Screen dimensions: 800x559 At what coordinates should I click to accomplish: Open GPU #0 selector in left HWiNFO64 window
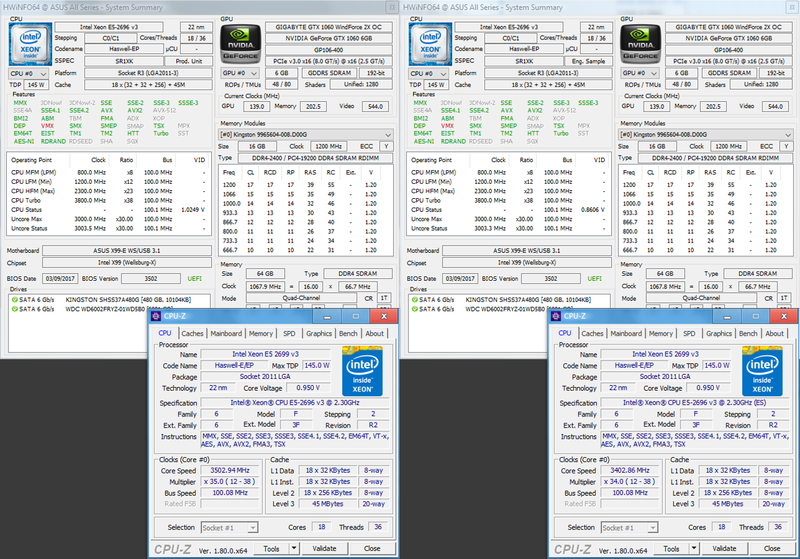tap(240, 73)
